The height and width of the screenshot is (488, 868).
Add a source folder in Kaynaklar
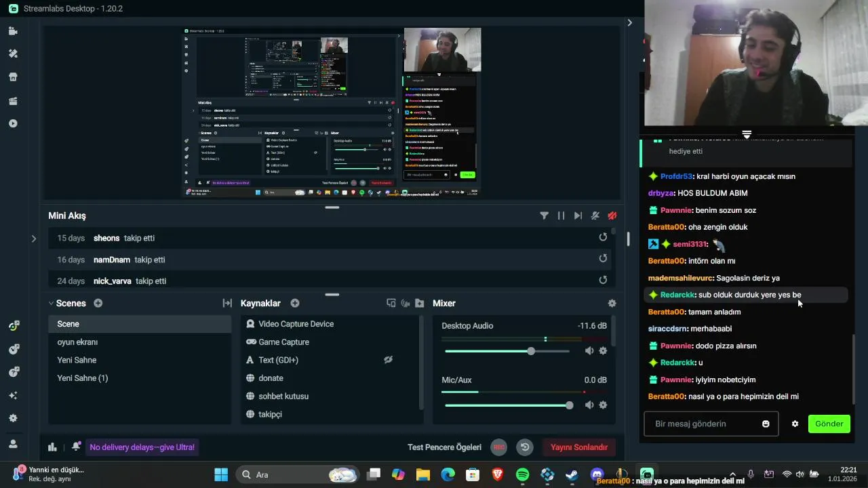coord(420,303)
